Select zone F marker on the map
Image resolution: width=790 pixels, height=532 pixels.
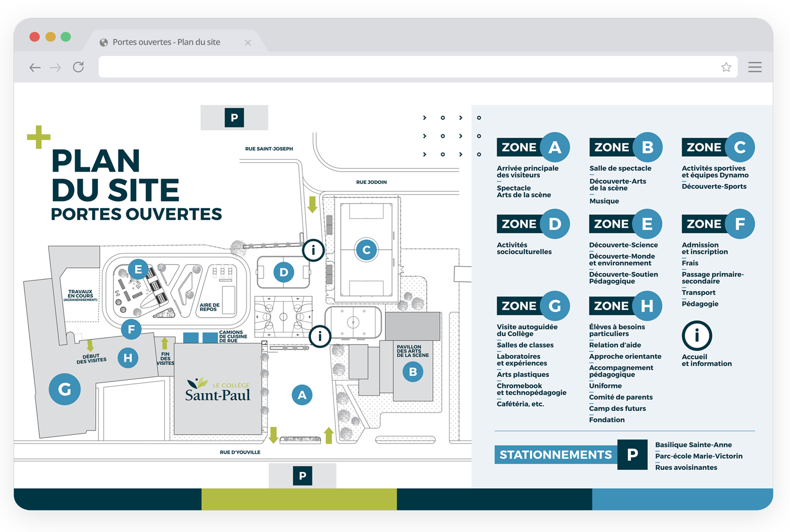pyautogui.click(x=131, y=329)
